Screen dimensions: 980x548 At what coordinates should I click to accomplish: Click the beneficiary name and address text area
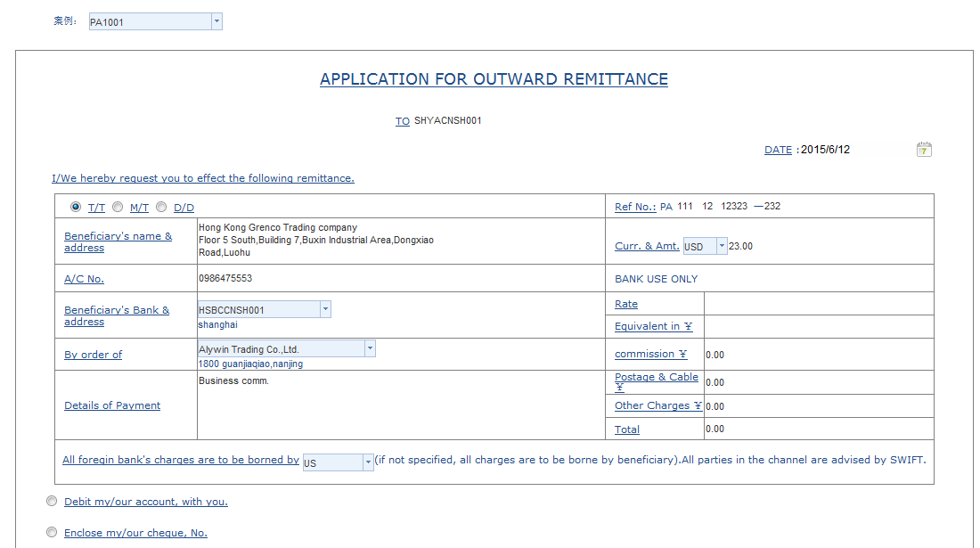click(315, 240)
